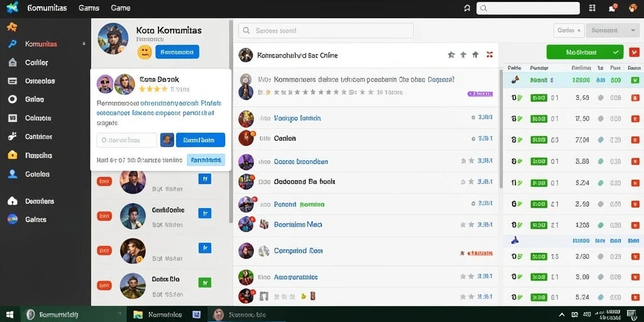The width and height of the screenshot is (644, 322).
Task: Click the red tag on the Compnind row
Action: [480, 253]
